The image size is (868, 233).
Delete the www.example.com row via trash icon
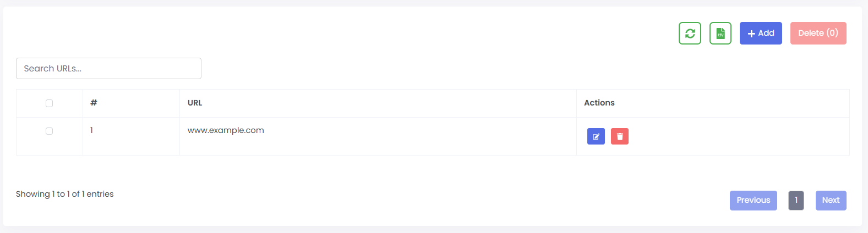[619, 136]
